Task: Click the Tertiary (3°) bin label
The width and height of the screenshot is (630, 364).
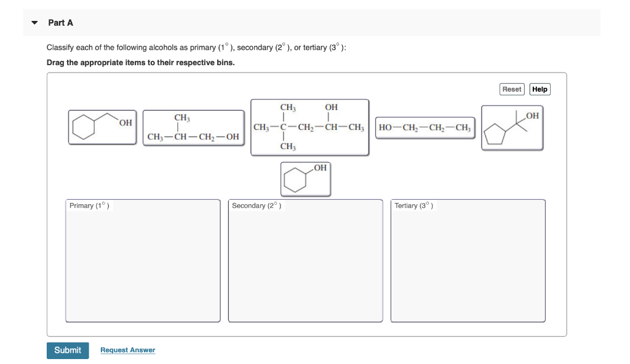Action: click(413, 205)
